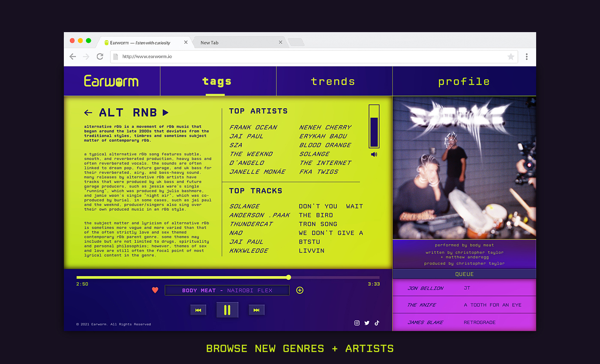The height and width of the screenshot is (364, 600).
Task: Skip to next track
Action: click(x=256, y=310)
